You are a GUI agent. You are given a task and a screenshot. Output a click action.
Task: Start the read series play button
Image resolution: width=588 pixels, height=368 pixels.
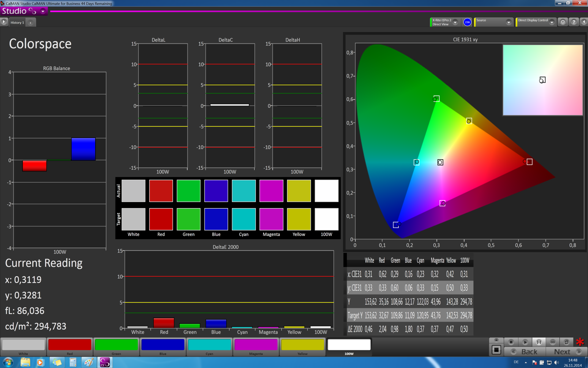point(525,342)
